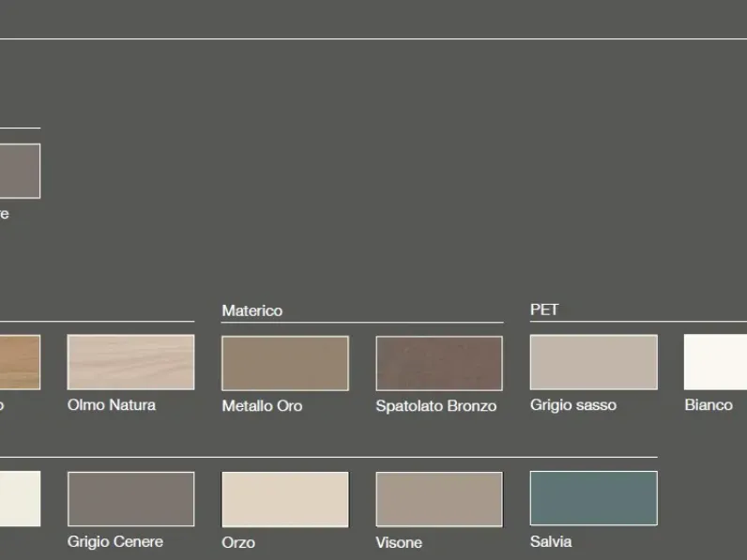This screenshot has height=560, width=747.
Task: Choose the Visone taupe swatch
Action: point(439,500)
